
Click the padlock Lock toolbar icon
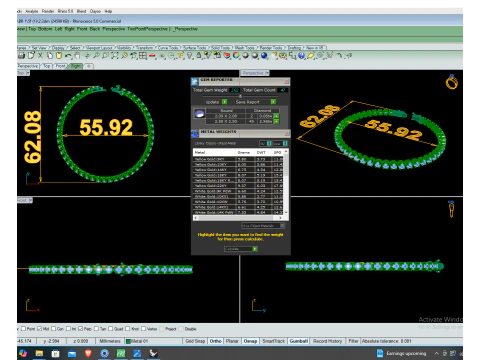199,56
